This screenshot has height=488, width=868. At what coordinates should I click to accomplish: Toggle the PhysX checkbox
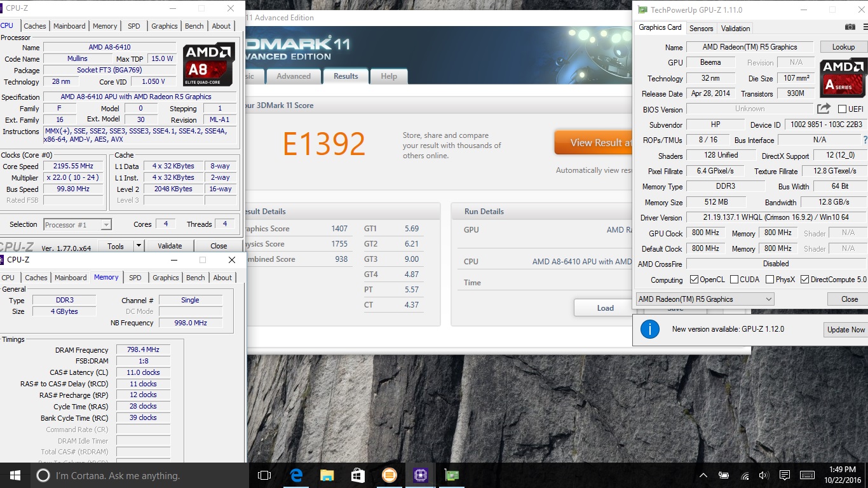point(770,280)
